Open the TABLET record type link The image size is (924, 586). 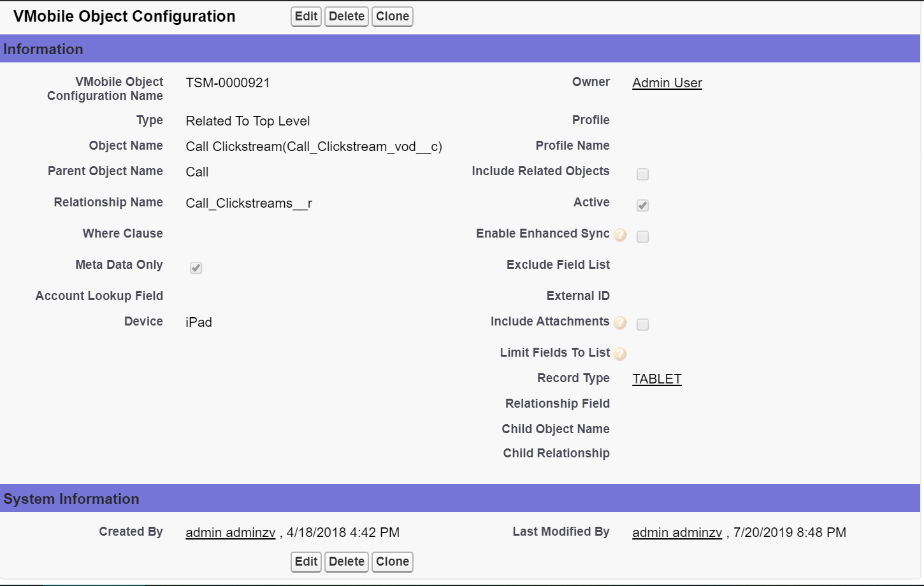tap(656, 379)
